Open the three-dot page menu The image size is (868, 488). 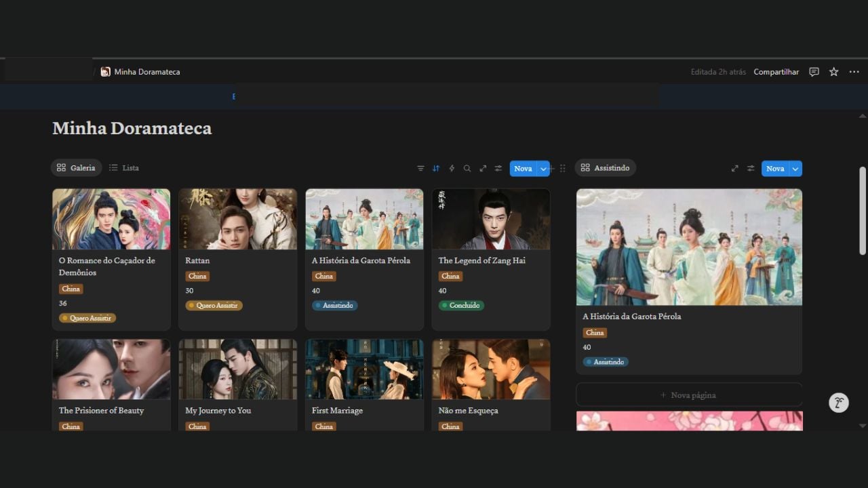point(854,72)
